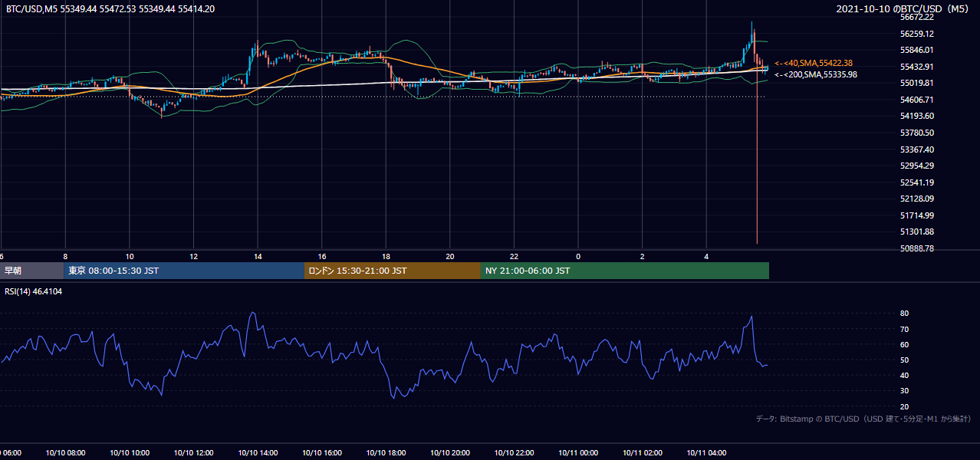Click the hour label 18 on price chart

pyautogui.click(x=386, y=257)
